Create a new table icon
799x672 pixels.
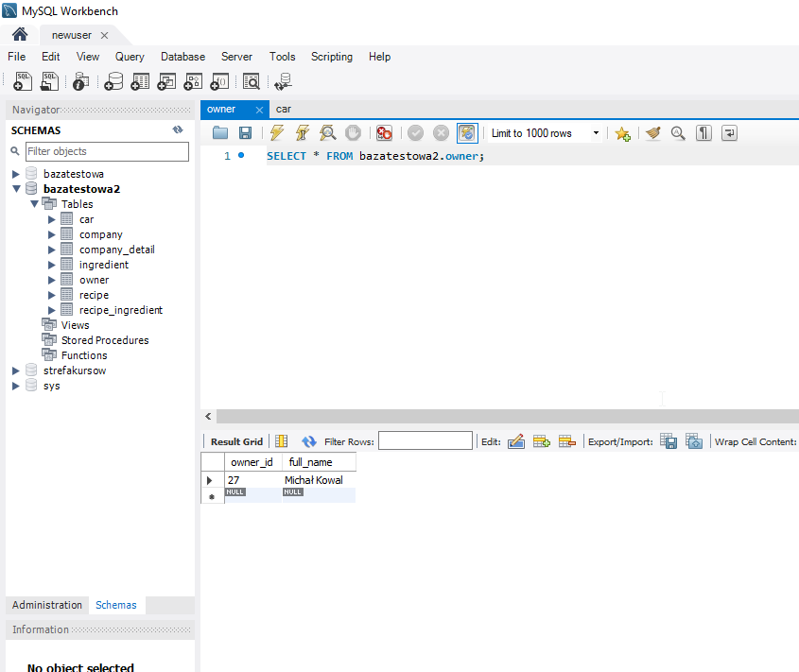click(x=140, y=81)
